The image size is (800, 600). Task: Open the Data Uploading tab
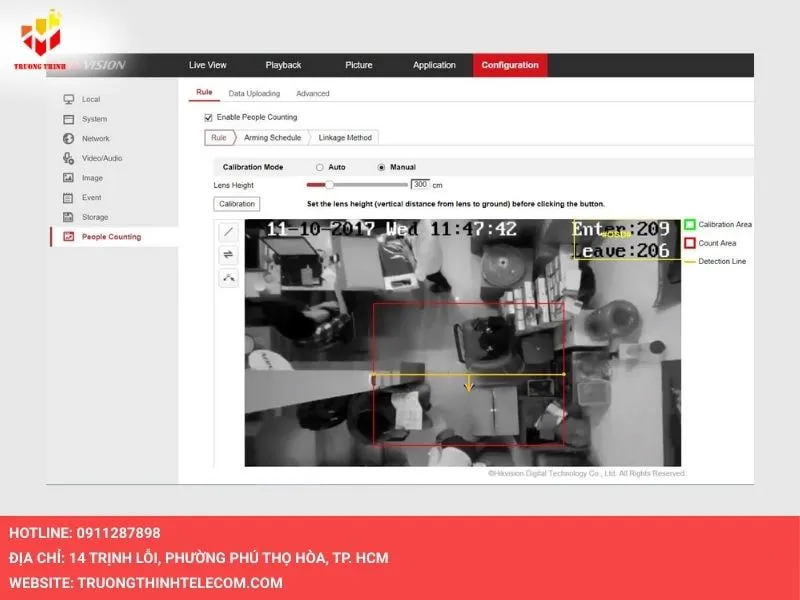[x=254, y=93]
